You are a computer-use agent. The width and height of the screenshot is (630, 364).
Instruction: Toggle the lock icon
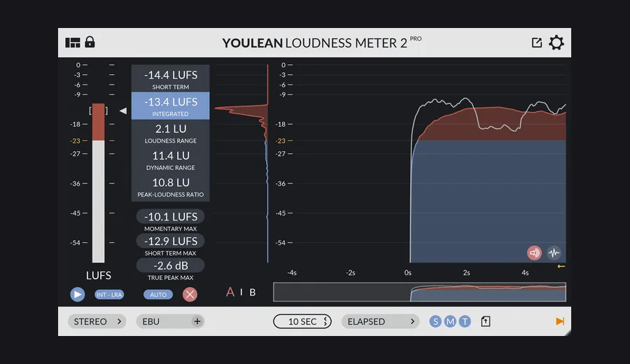90,42
